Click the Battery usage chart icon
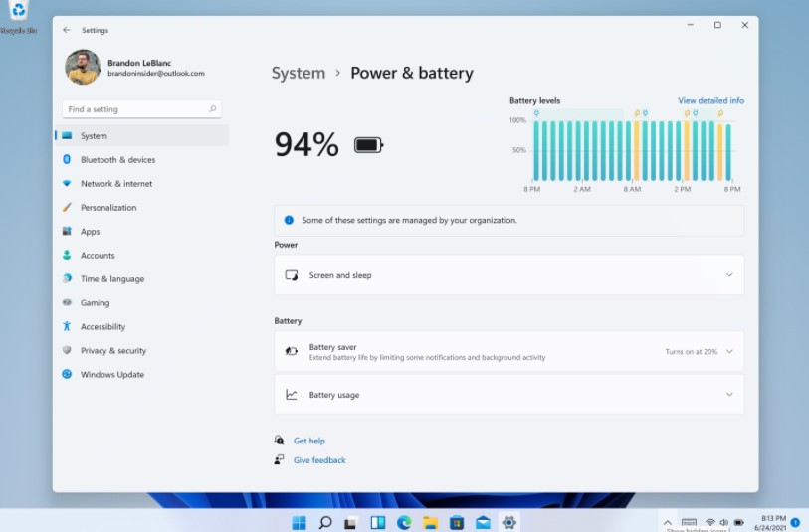 click(x=292, y=395)
